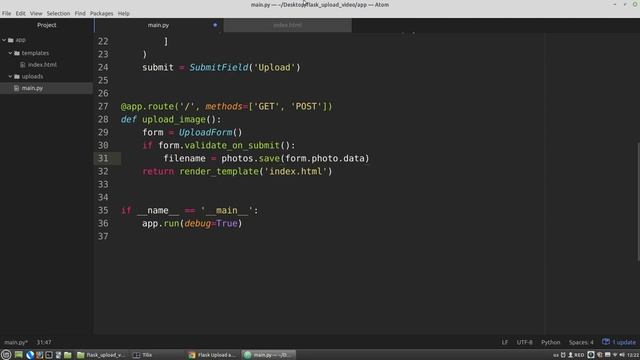Open the Edit menu
This screenshot has height=360, width=640.
point(20,13)
